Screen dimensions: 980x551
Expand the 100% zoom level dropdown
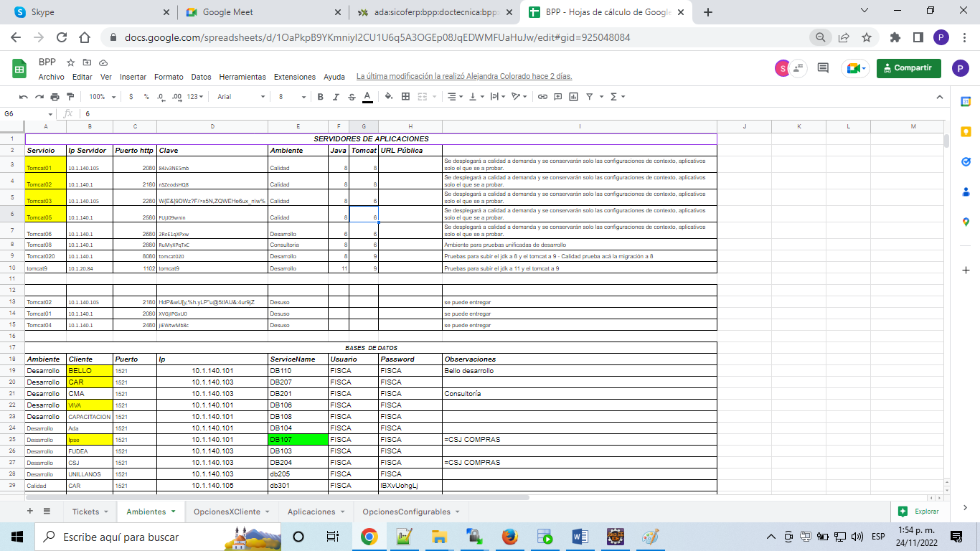pyautogui.click(x=101, y=97)
